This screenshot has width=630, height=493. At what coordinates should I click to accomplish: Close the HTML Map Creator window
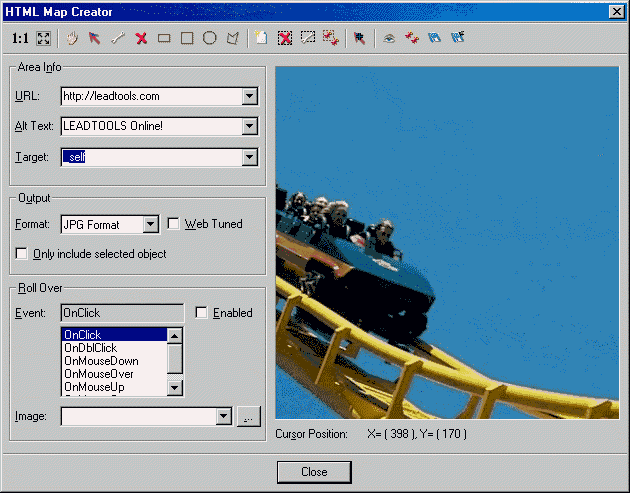coord(617,12)
